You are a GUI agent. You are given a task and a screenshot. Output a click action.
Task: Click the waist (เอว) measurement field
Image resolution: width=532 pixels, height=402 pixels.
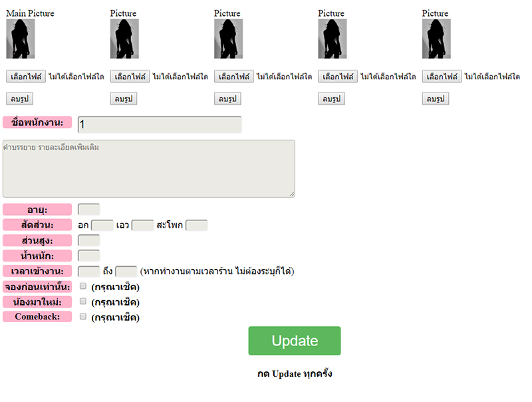[142, 225]
